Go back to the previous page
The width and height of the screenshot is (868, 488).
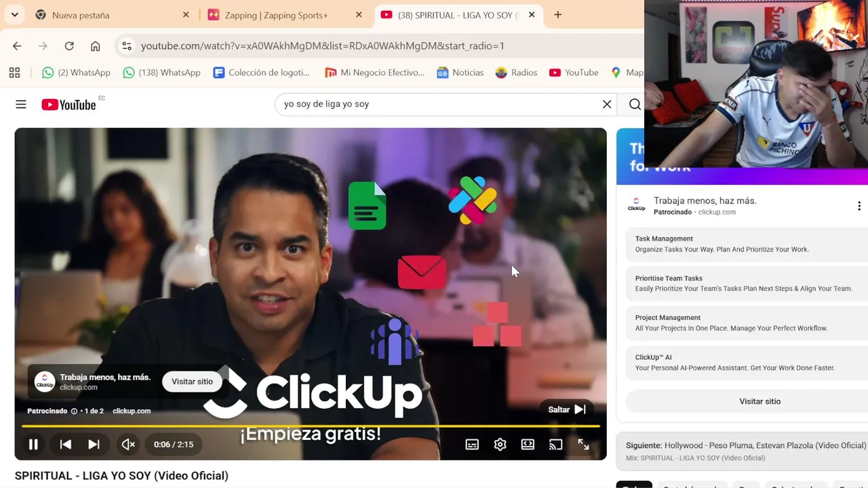pos(17,46)
